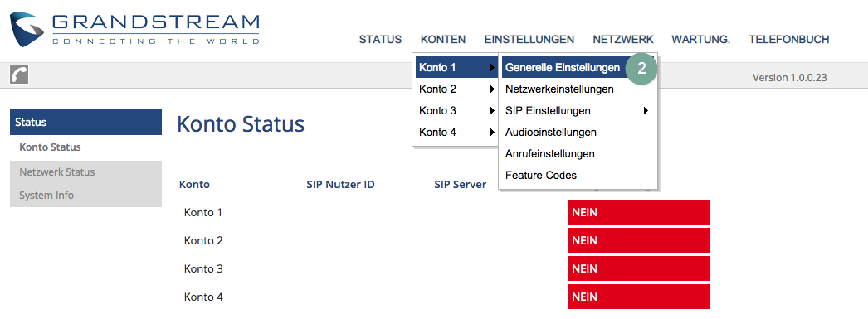The height and width of the screenshot is (319, 868).
Task: Expand the SIP Einstellungen submenu arrow
Action: [646, 110]
